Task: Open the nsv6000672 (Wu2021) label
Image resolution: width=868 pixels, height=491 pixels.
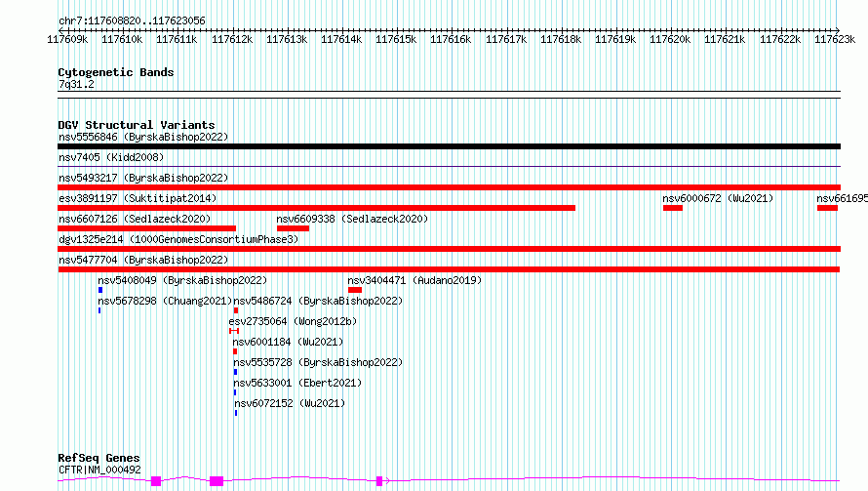Action: click(718, 198)
